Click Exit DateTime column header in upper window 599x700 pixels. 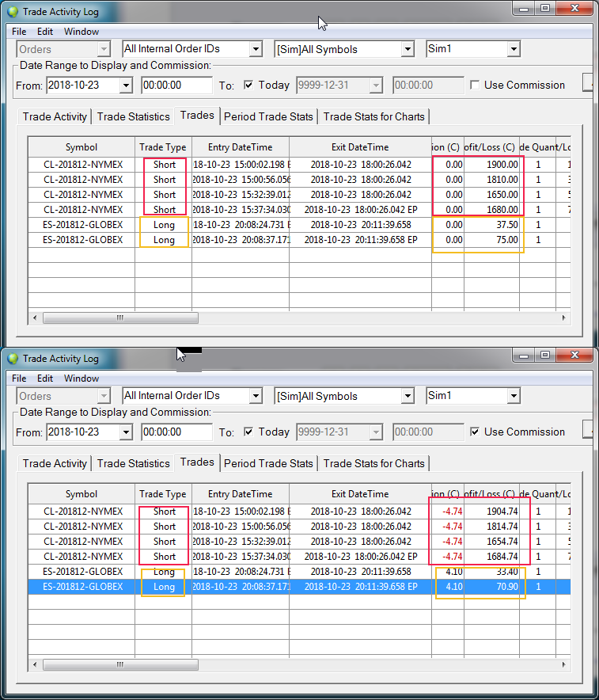(360, 147)
